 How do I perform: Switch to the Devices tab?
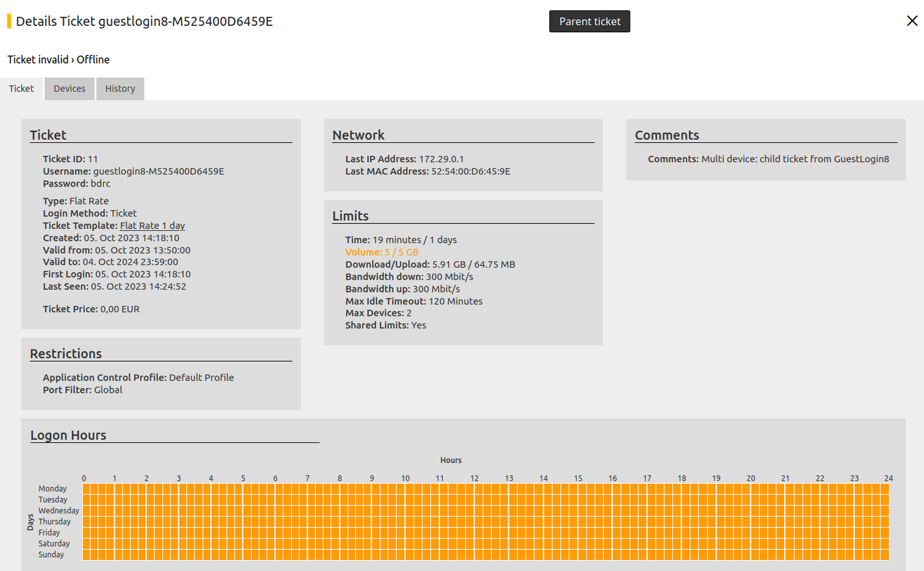69,88
